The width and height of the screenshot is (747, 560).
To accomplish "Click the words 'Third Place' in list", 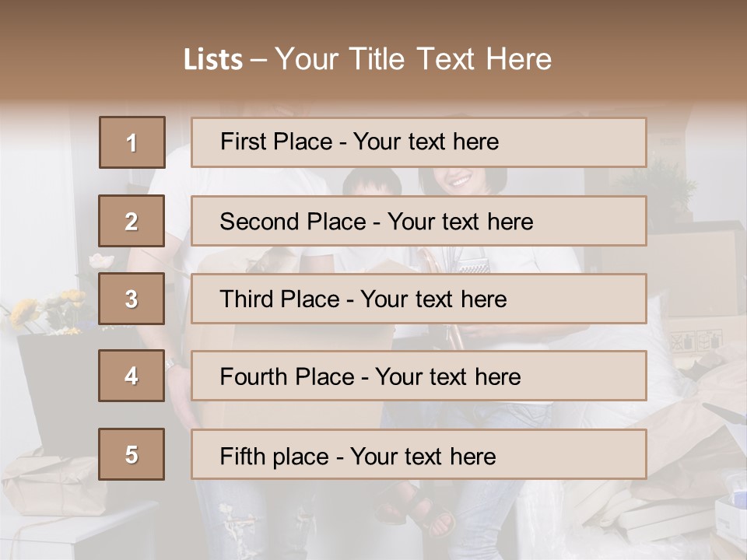I will point(279,299).
